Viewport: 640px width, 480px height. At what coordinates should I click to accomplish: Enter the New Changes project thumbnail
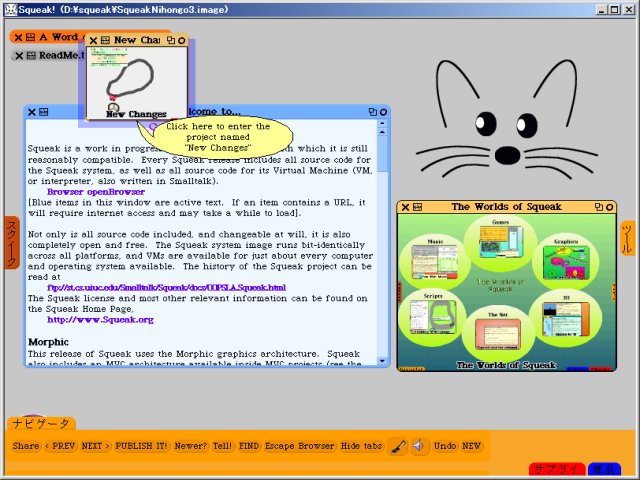(137, 83)
